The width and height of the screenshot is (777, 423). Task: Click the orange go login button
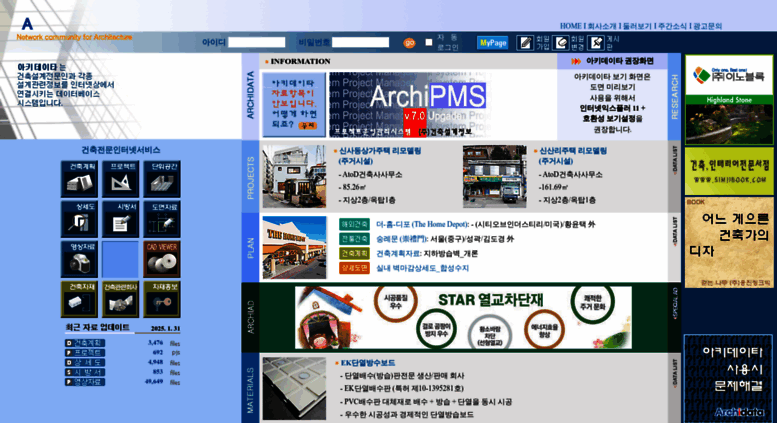point(409,43)
